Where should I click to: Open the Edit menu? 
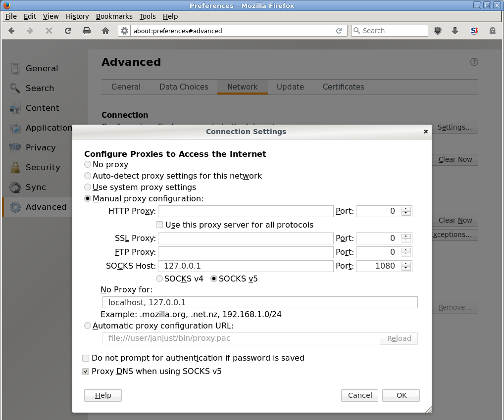point(30,16)
